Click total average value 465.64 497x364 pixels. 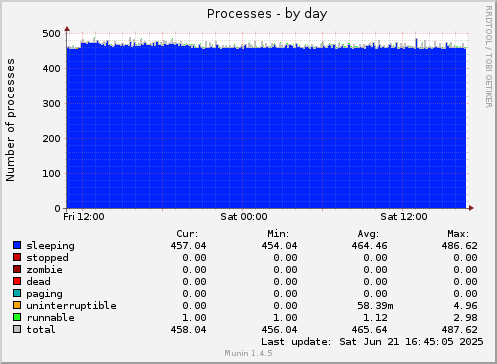pyautogui.click(x=369, y=330)
